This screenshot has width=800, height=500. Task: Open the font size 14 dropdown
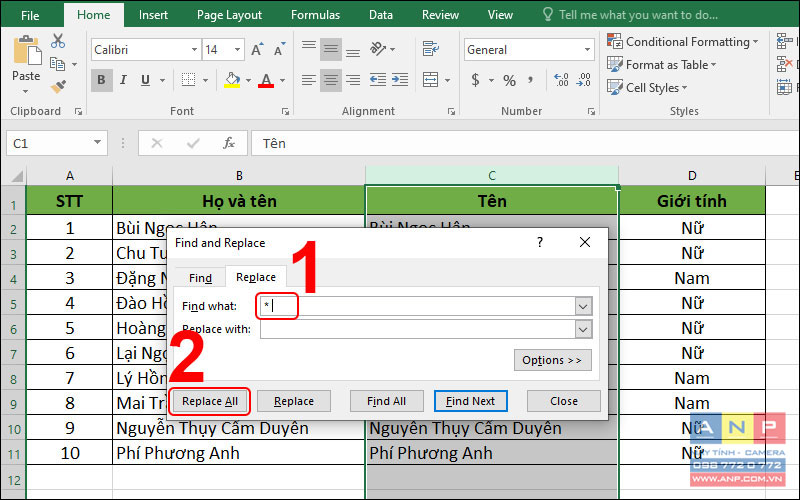[237, 49]
